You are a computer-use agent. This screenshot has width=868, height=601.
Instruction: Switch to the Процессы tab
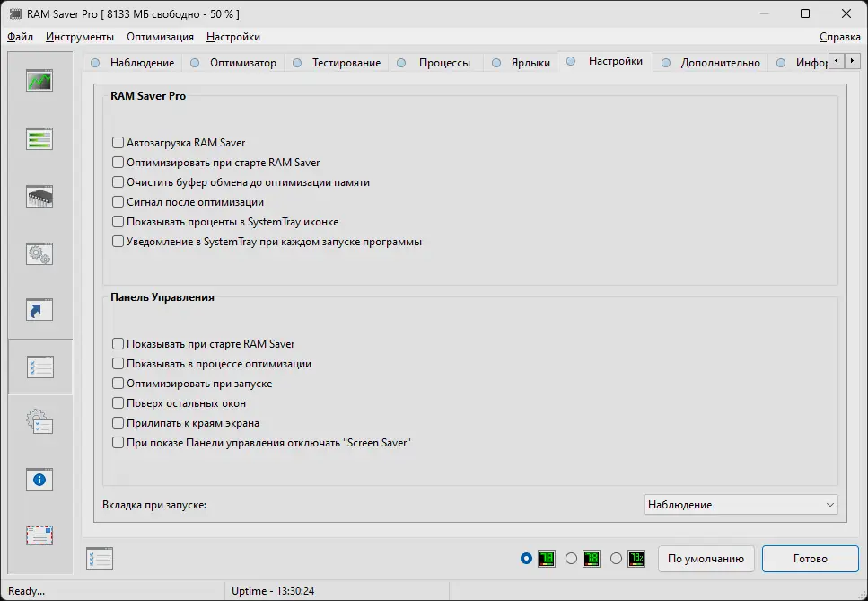tap(435, 63)
